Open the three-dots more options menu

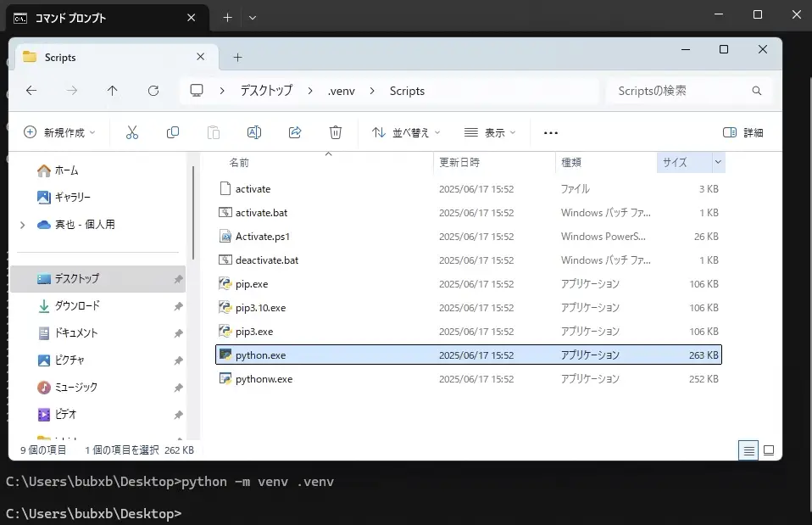550,132
